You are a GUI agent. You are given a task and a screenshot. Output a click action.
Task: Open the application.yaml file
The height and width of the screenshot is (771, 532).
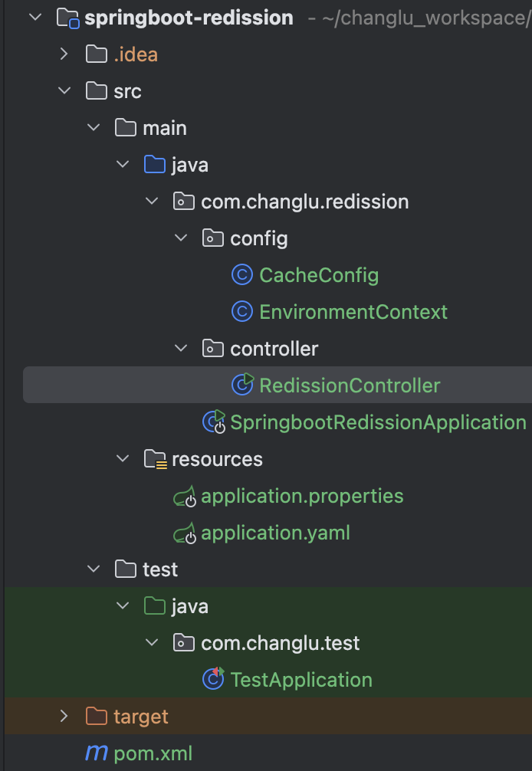[276, 533]
